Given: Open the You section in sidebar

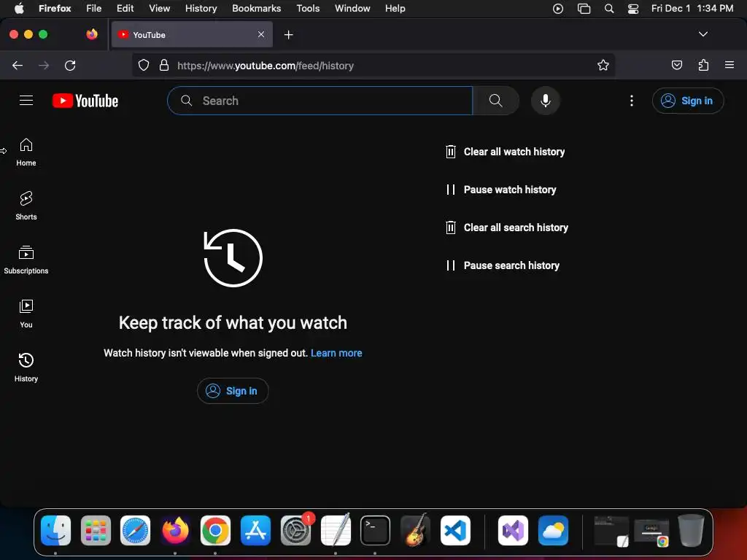Looking at the screenshot, I should [26, 314].
